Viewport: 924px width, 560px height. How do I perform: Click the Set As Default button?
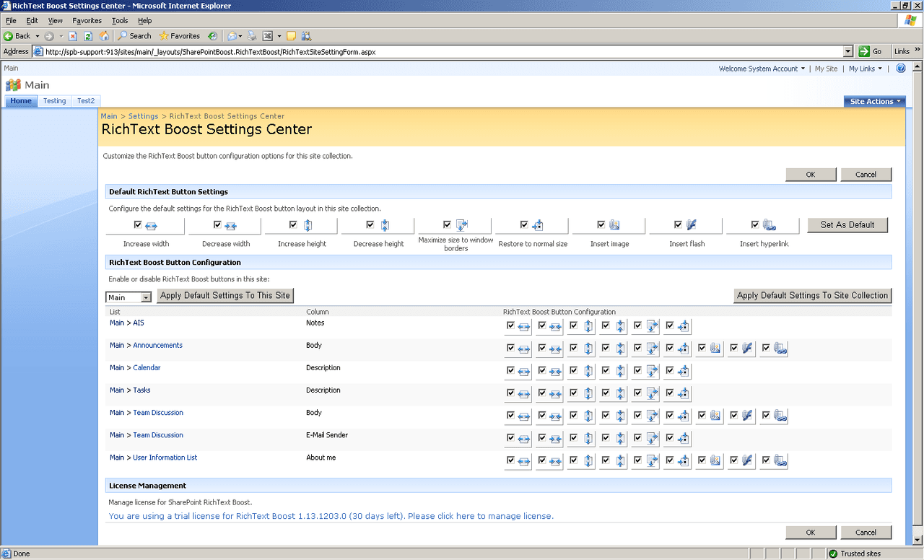coord(847,224)
